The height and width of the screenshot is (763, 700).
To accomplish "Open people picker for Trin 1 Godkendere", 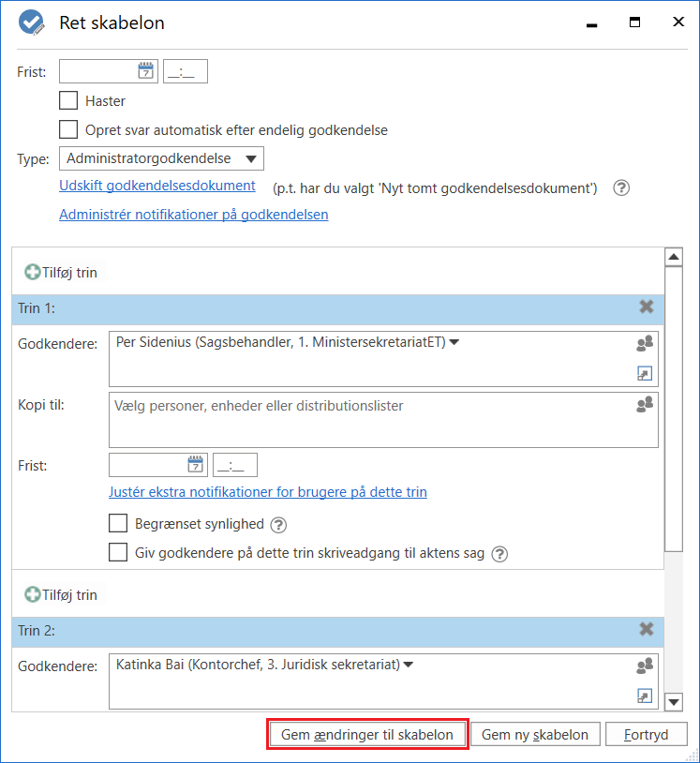I will pos(644,344).
